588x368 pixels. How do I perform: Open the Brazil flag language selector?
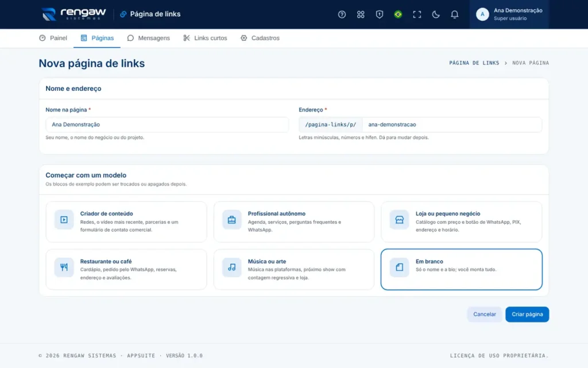(x=398, y=14)
